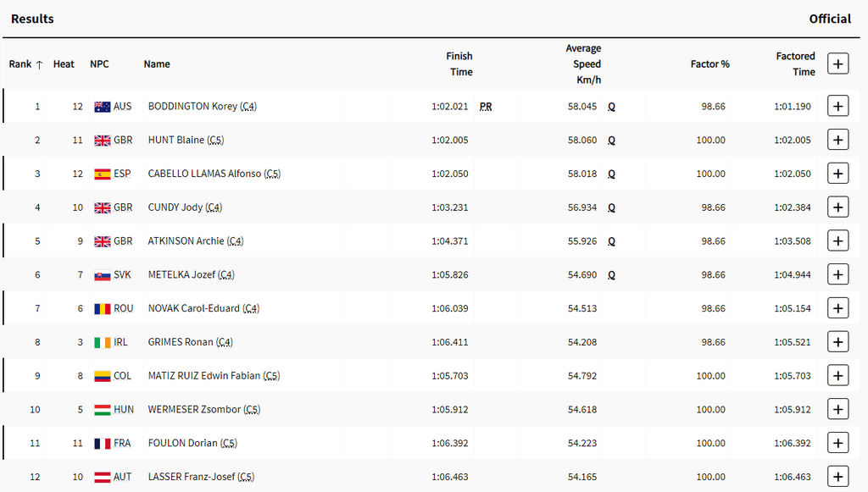
Task: Click the Colombia flag beside COL
Action: pyautogui.click(x=102, y=376)
